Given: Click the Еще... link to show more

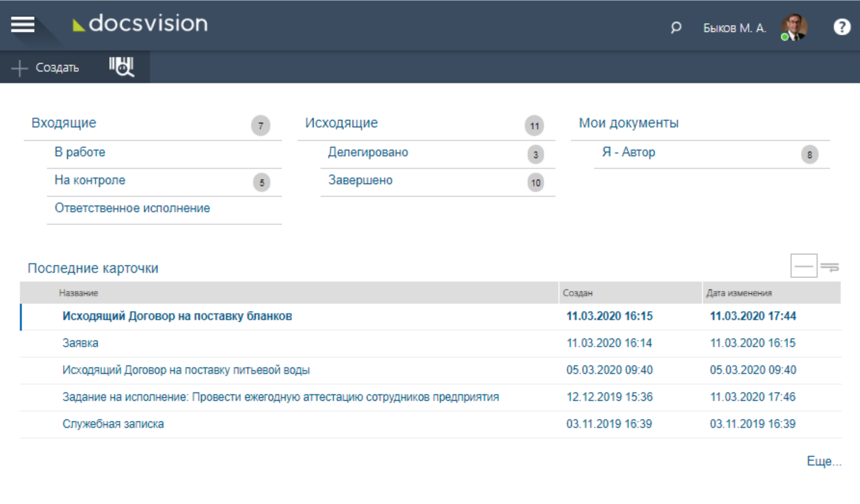Looking at the screenshot, I should pos(823,462).
